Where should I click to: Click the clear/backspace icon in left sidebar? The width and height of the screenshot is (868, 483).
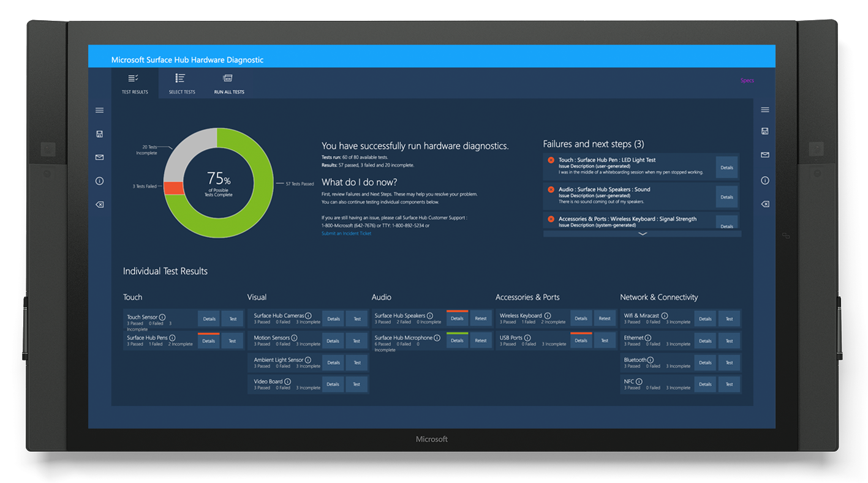click(x=99, y=205)
